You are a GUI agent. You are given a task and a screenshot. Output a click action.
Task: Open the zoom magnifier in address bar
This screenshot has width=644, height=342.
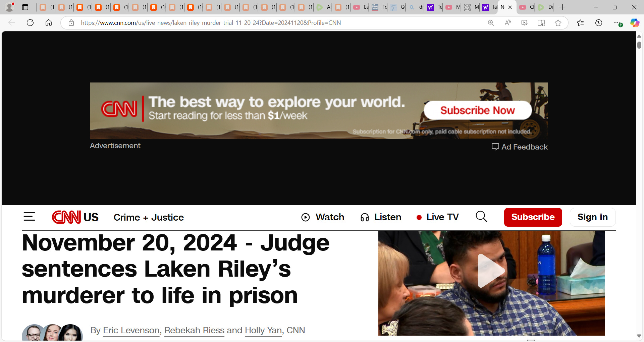pyautogui.click(x=491, y=22)
